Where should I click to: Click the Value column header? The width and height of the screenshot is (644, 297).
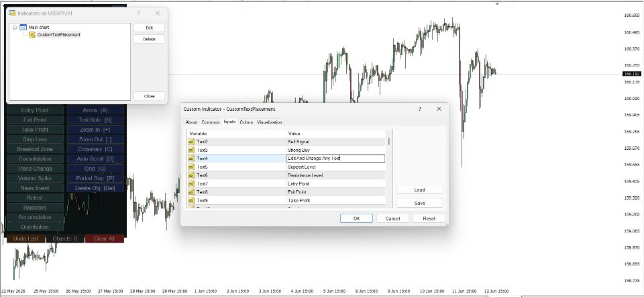point(335,134)
